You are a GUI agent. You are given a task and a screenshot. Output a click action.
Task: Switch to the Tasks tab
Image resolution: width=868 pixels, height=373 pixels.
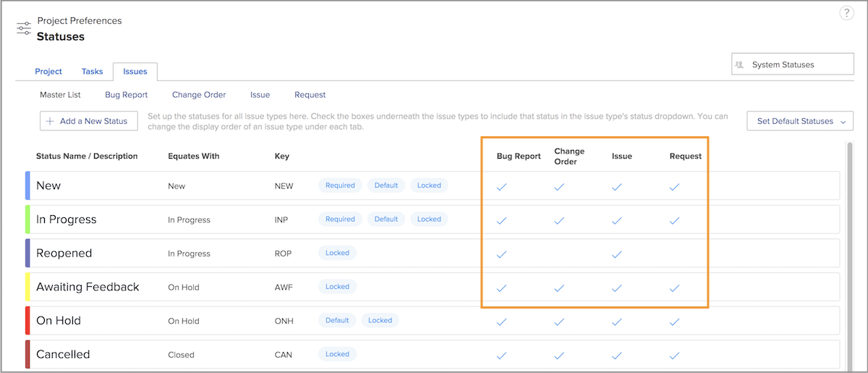tap(92, 72)
